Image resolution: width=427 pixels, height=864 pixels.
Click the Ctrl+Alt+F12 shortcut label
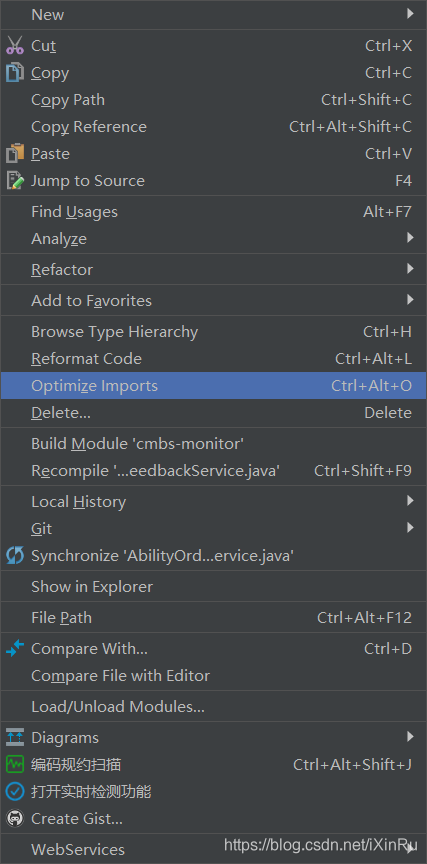tap(364, 618)
